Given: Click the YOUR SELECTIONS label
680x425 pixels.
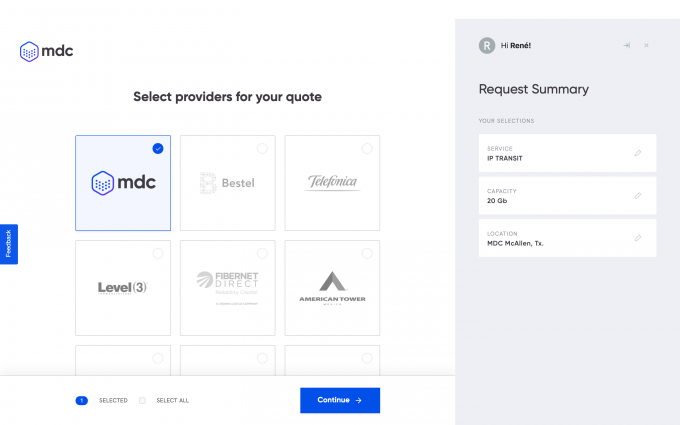Looking at the screenshot, I should click(507, 121).
